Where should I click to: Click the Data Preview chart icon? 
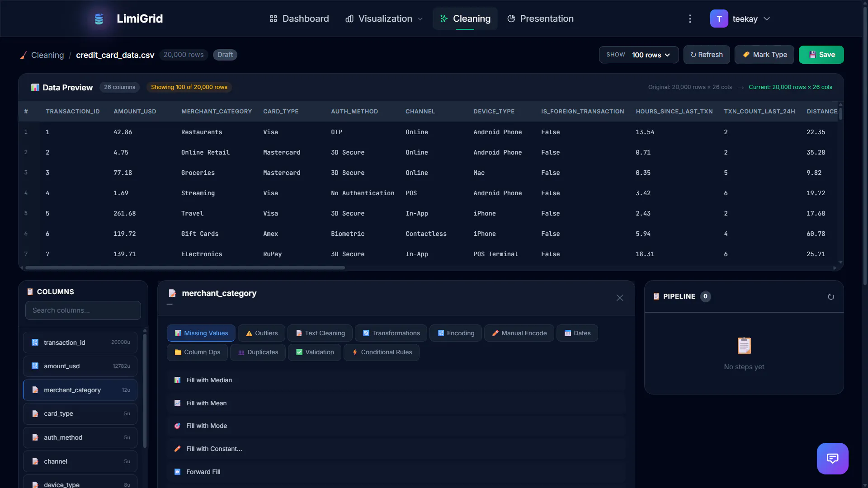tap(35, 87)
